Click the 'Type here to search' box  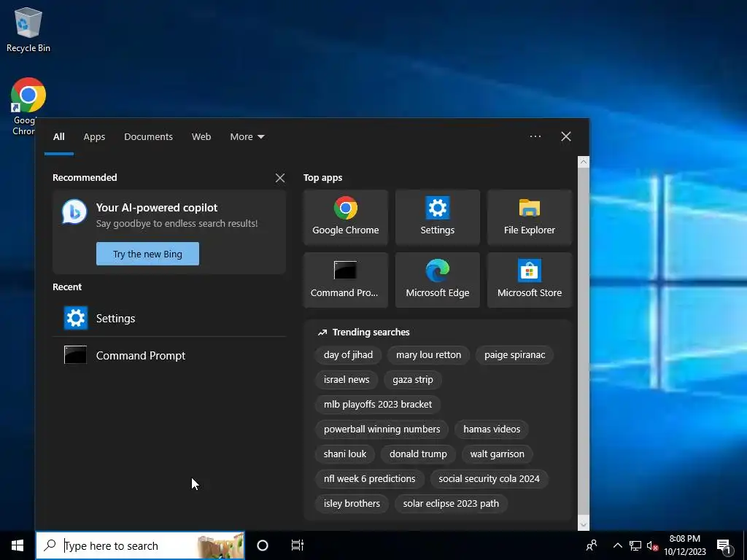[x=140, y=545]
